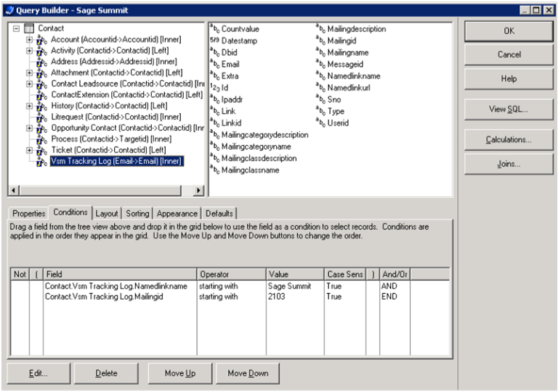Viewport: 558px width, 392px height.
Task: Click the Address join icon in tree
Action: pyautogui.click(x=41, y=62)
